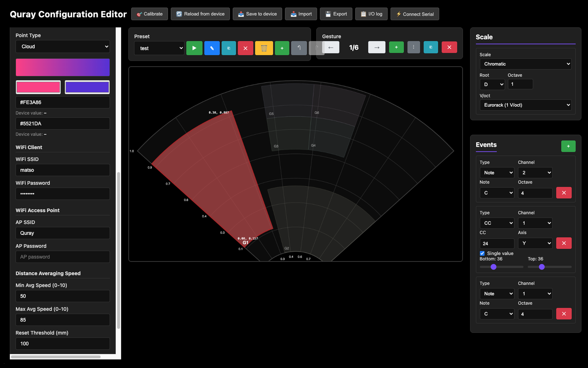588x368 pixels.
Task: Click the blue pencil edit preset icon
Action: click(x=212, y=48)
